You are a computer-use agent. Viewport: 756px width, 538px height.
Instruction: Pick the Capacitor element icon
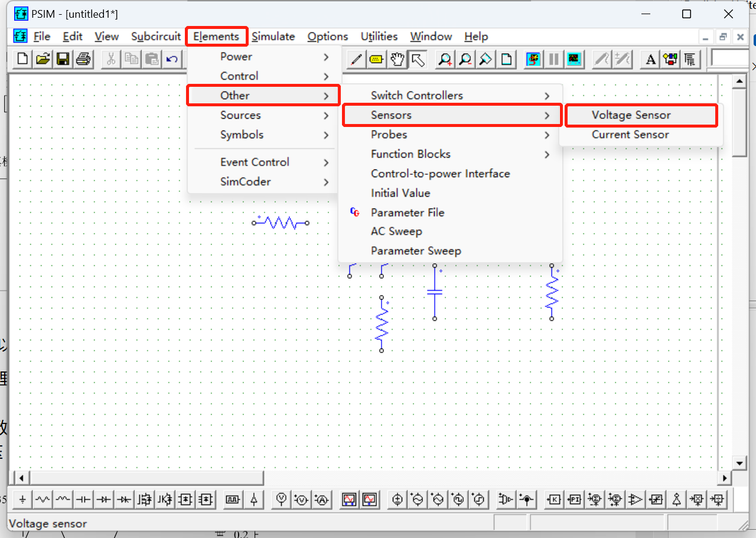pyautogui.click(x=83, y=500)
